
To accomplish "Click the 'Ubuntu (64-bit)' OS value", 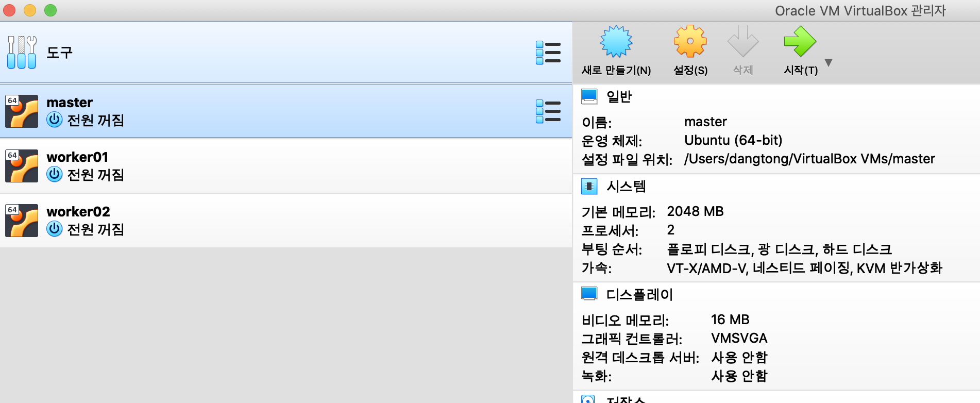I will 733,140.
